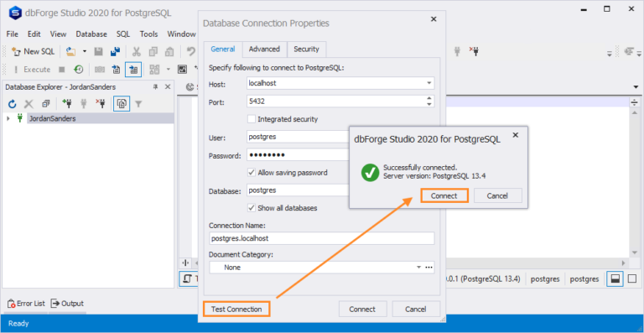Uncheck Allow saving password

(x=252, y=173)
